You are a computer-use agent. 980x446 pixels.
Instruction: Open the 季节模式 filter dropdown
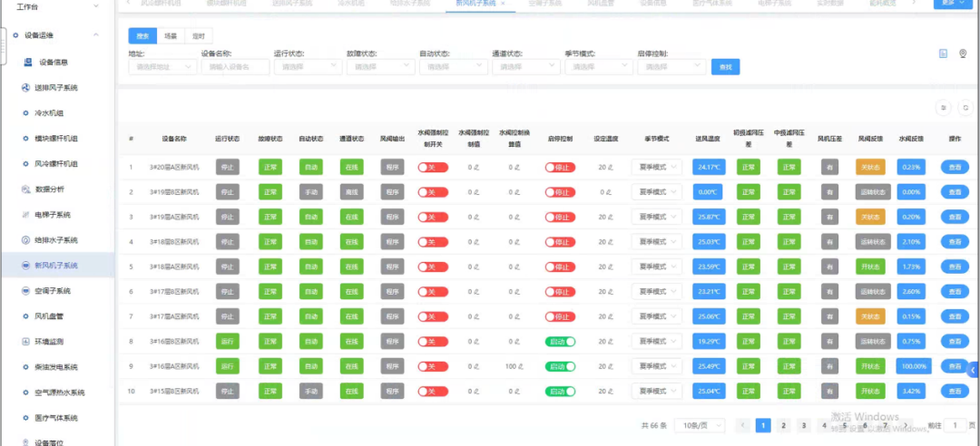tap(599, 67)
